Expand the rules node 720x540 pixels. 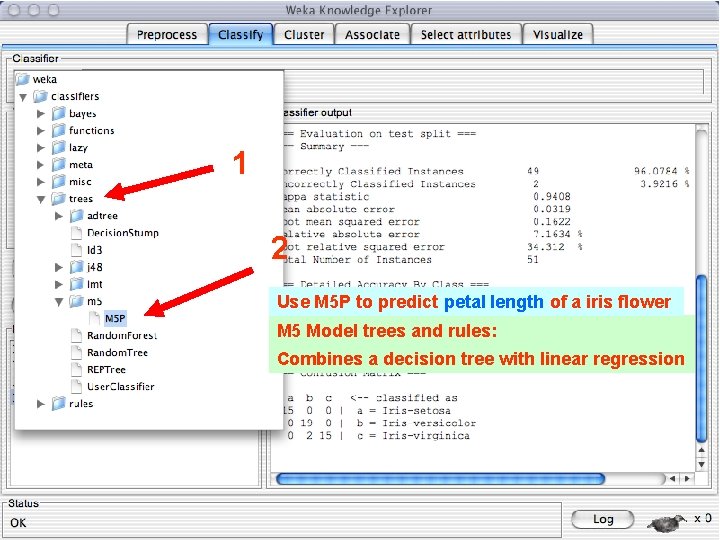41,404
